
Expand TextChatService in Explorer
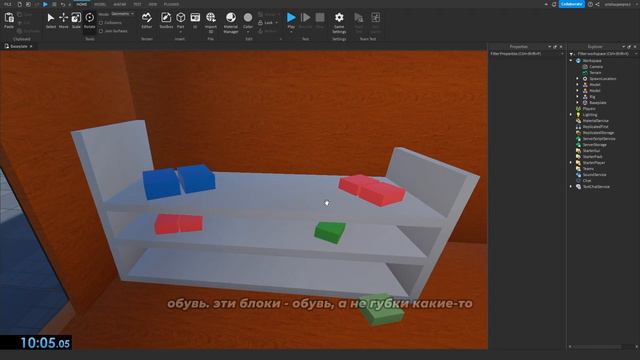[571, 187]
